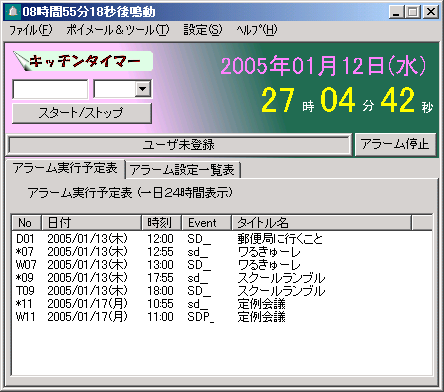Open the ヘルプ(H) menu
Viewport: 444px width, 392px height.
(x=257, y=30)
